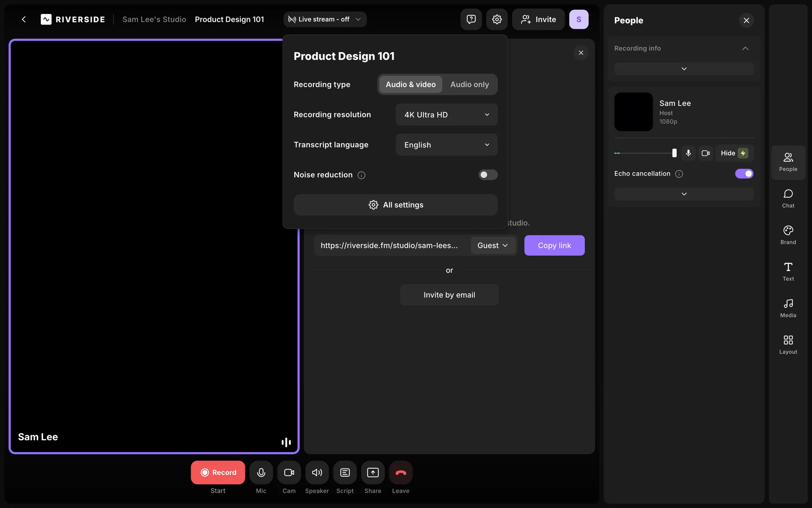
Task: Change Transcript language dropdown
Action: (446, 145)
